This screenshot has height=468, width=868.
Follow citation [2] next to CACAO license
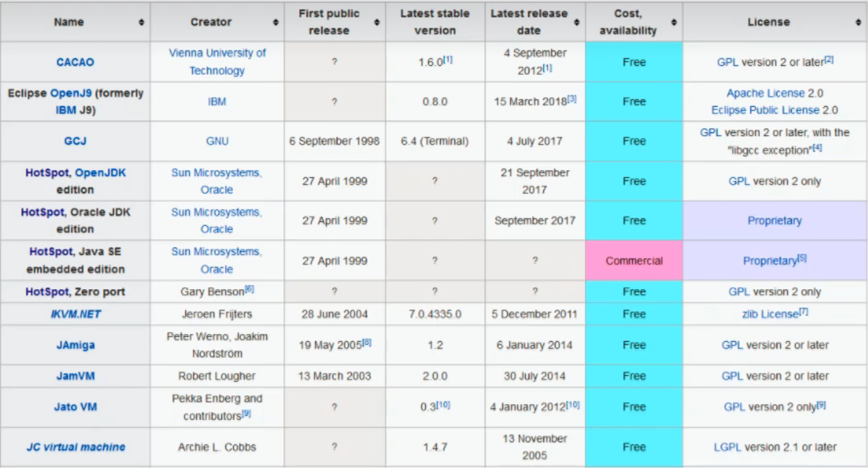828,60
